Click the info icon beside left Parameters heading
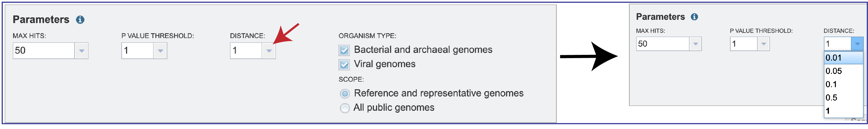Screen dimensions: 868x129 click(x=80, y=20)
